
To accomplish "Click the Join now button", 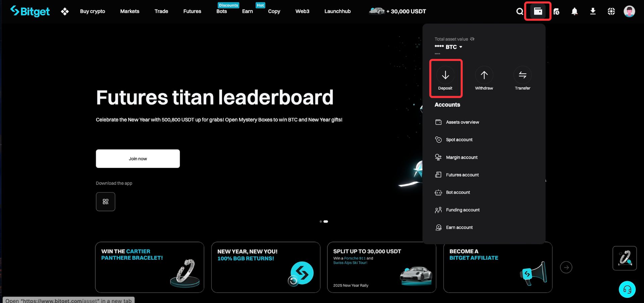I will [138, 159].
